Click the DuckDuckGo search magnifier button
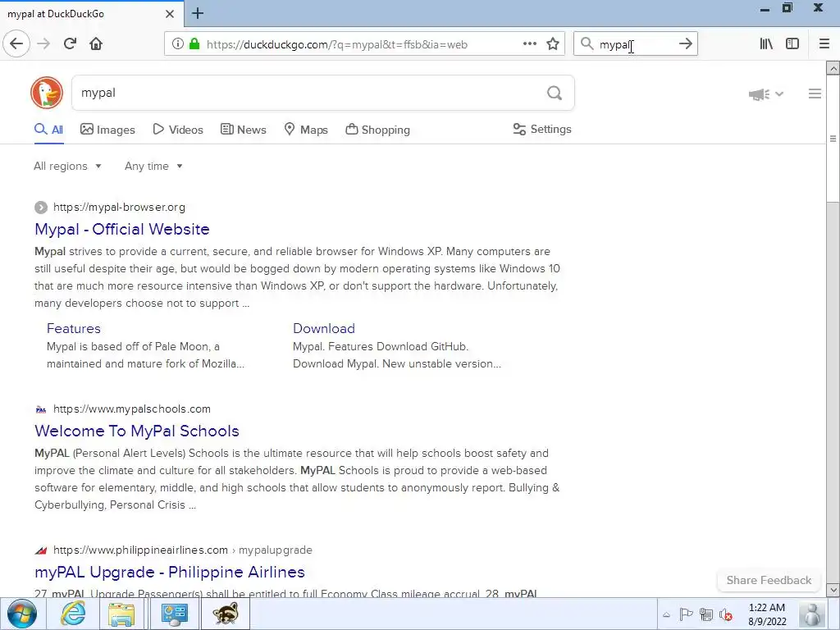This screenshot has height=630, width=840. pos(555,94)
